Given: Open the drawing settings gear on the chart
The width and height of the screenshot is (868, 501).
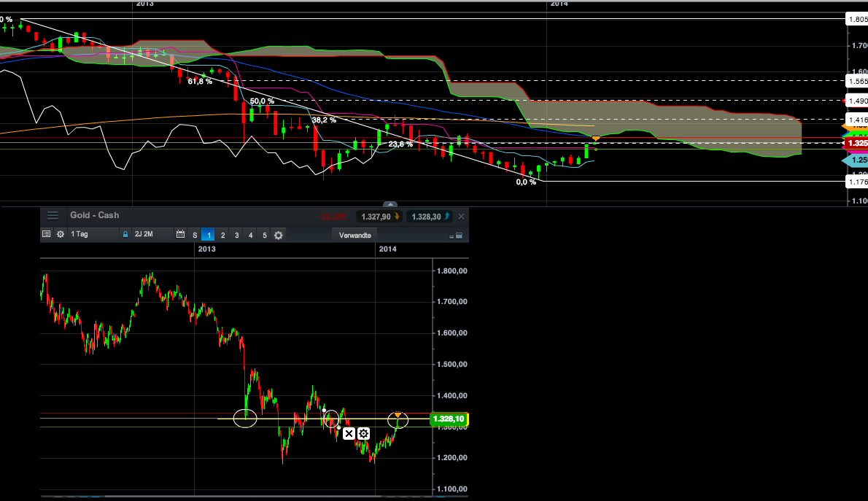Looking at the screenshot, I should (x=363, y=433).
